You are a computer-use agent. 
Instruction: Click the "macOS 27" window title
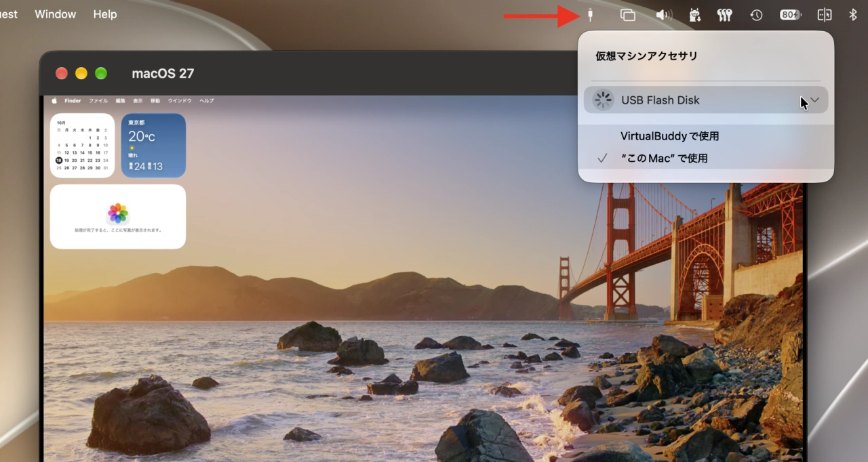pos(163,73)
